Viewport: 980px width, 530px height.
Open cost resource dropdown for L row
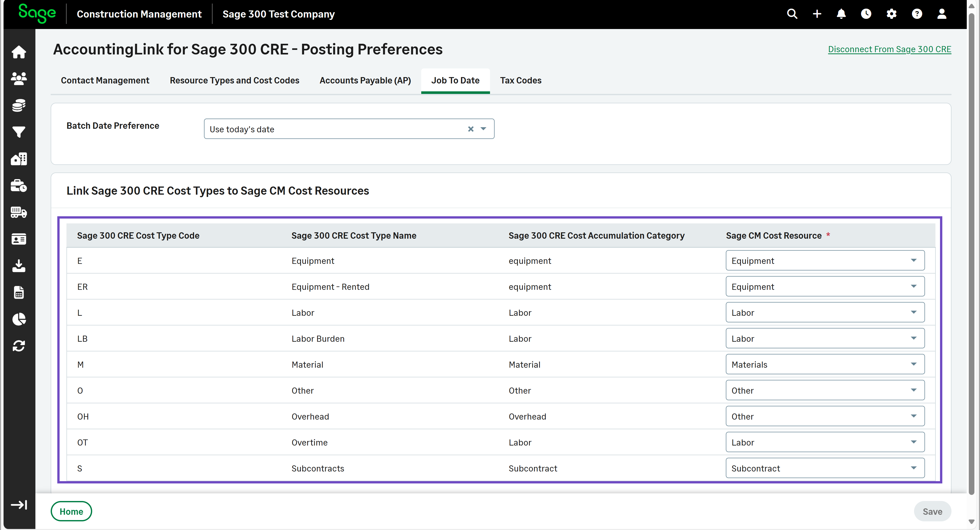pos(825,312)
